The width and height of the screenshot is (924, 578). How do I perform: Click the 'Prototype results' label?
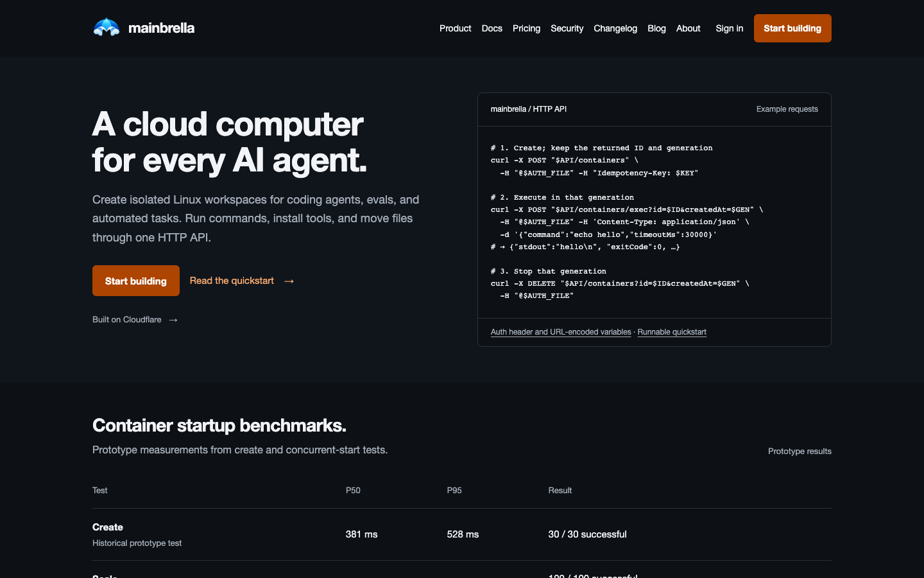[800, 451]
